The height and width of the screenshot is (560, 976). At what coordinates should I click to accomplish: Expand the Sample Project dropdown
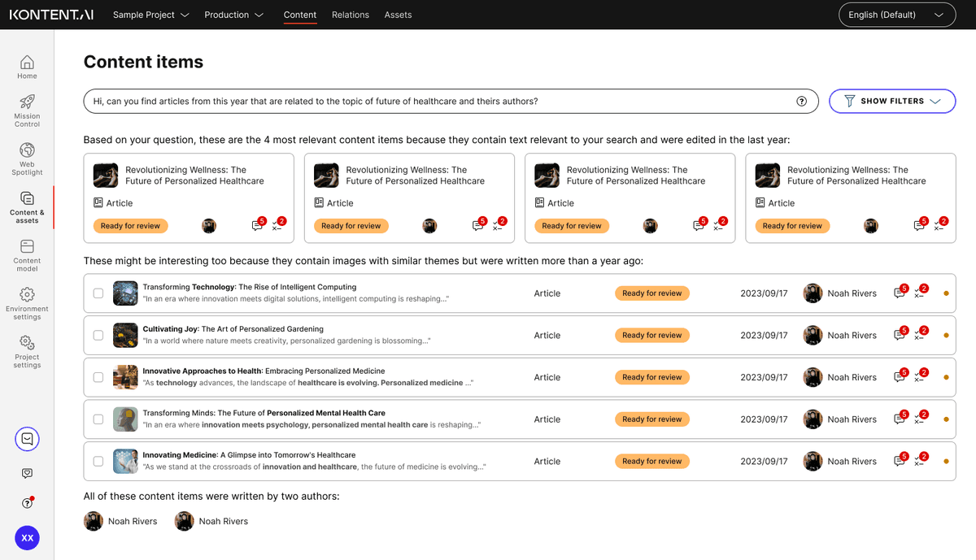coord(150,15)
